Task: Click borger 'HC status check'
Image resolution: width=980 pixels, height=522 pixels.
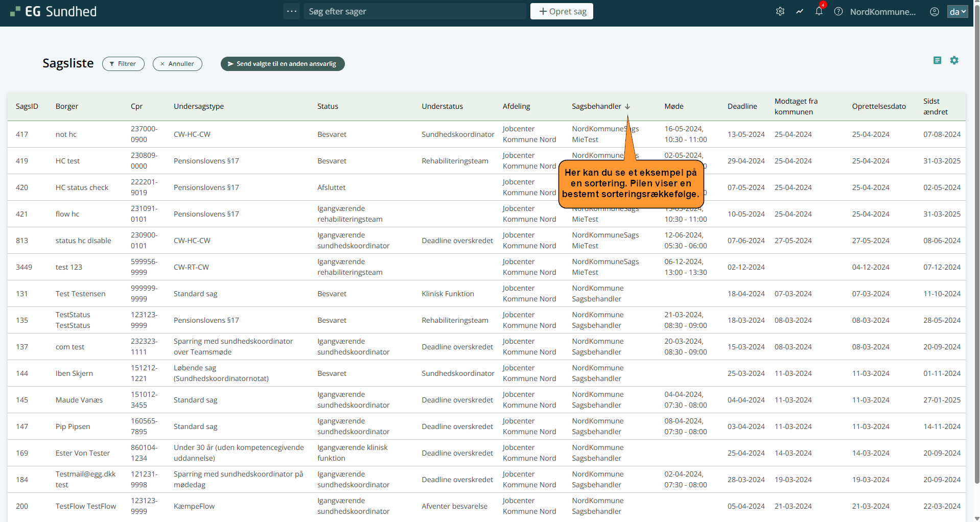Action: [82, 187]
